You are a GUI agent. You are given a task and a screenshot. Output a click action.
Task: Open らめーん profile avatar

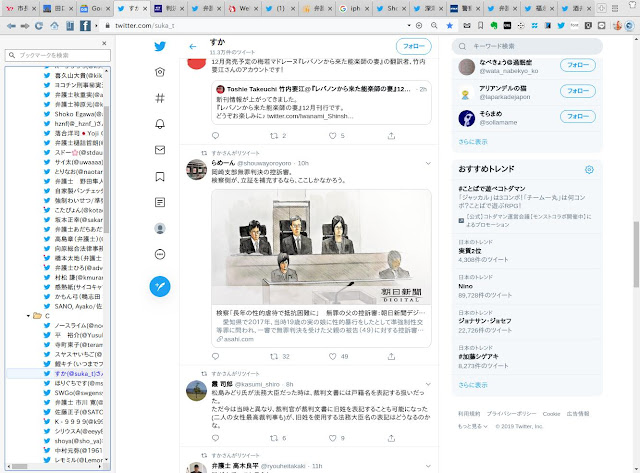point(196,169)
